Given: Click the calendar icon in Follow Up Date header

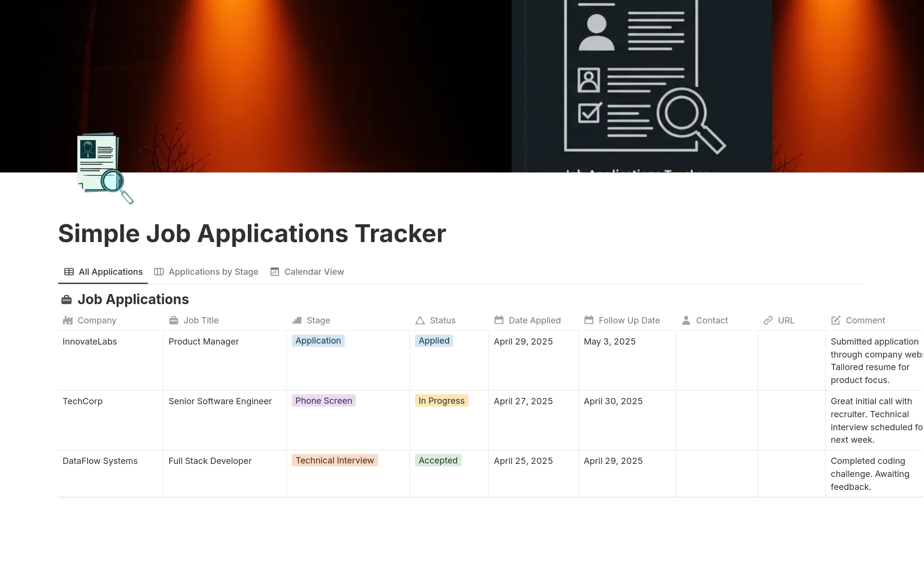Looking at the screenshot, I should coord(589,320).
